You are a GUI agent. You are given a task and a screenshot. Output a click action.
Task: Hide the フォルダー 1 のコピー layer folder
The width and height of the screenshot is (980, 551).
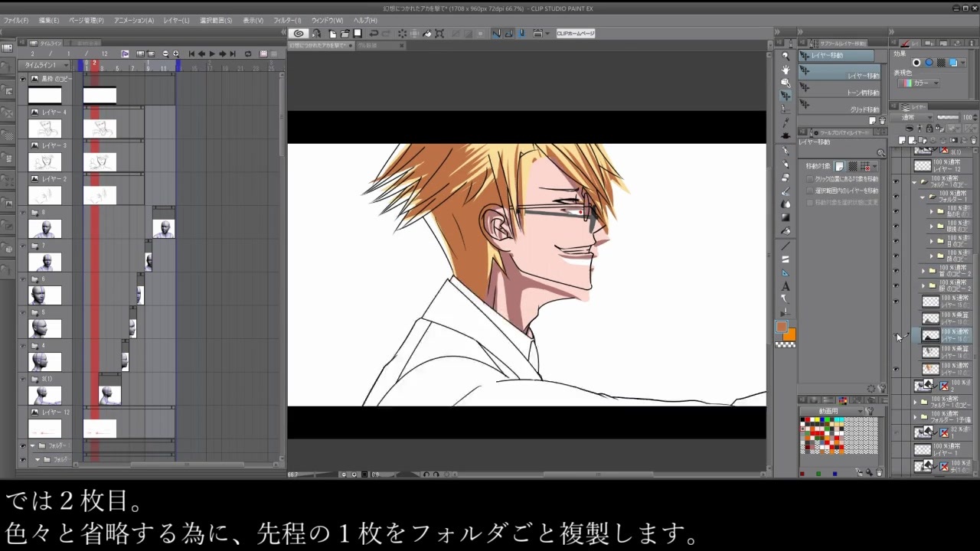pos(896,182)
